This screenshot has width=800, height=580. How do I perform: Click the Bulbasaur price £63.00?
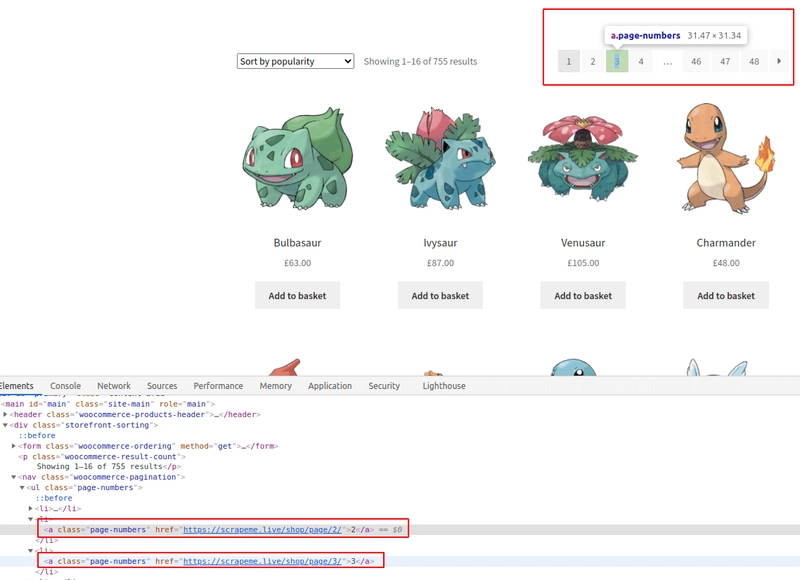(297, 263)
